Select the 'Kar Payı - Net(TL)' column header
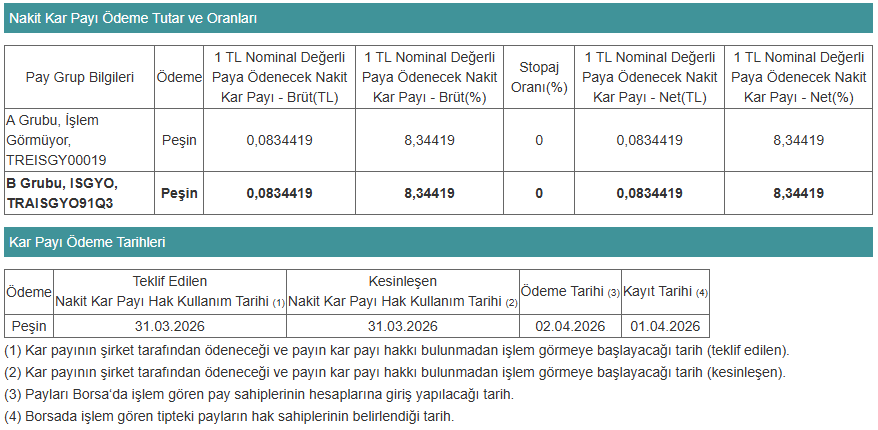 [650, 77]
